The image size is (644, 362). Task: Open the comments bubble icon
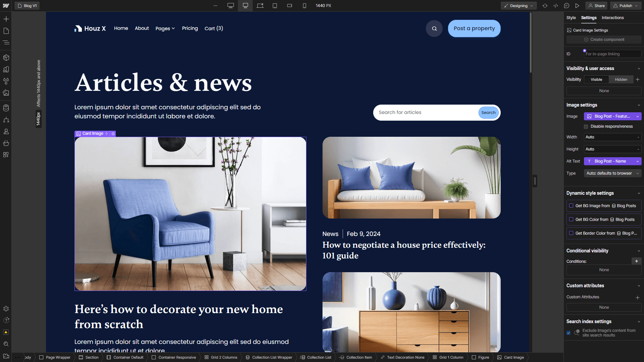[x=566, y=6]
